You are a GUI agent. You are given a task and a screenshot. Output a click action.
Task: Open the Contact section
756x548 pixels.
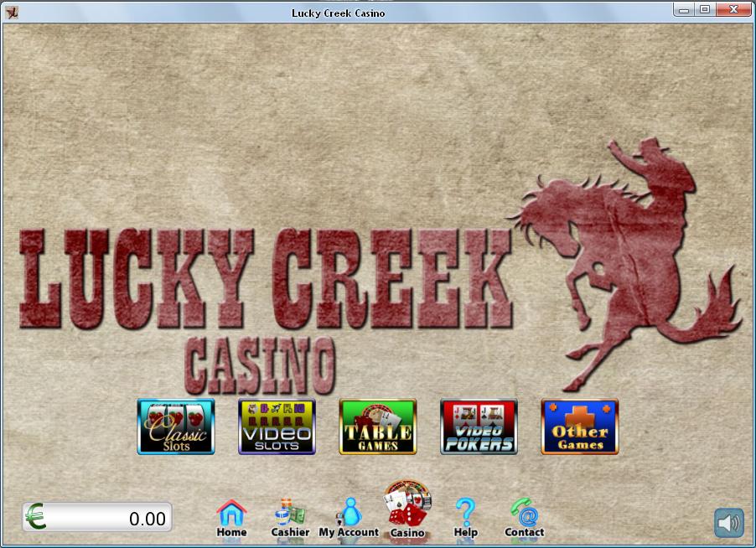tap(524, 519)
